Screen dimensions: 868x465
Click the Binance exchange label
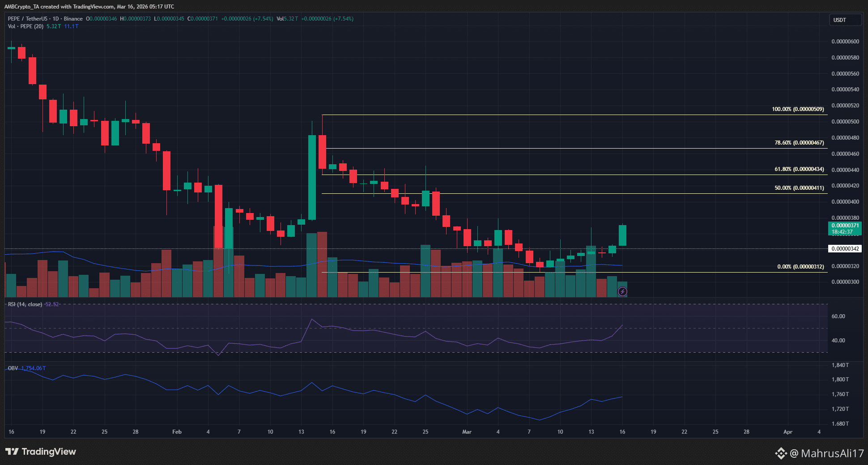pos(73,19)
